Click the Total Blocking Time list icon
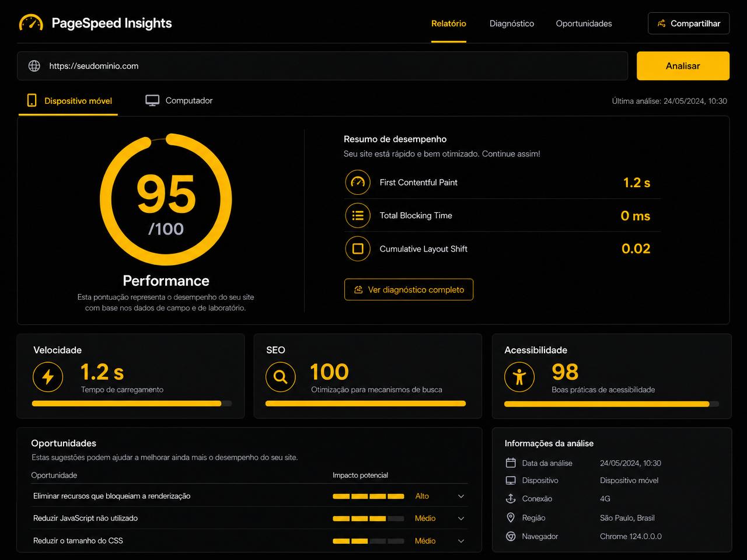 click(358, 215)
